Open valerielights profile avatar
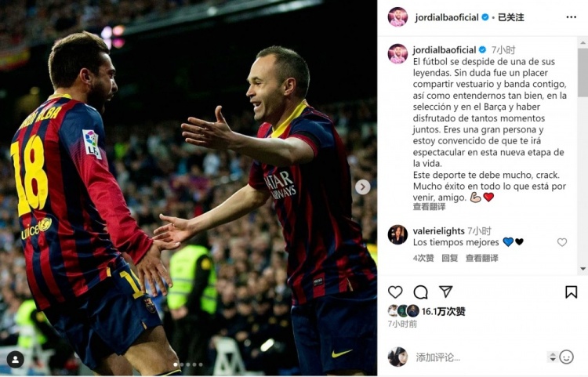 (x=397, y=235)
